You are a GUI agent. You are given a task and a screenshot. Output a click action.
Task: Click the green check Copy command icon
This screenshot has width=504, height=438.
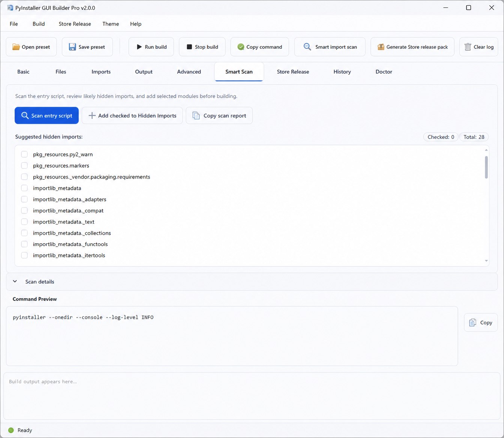click(241, 47)
